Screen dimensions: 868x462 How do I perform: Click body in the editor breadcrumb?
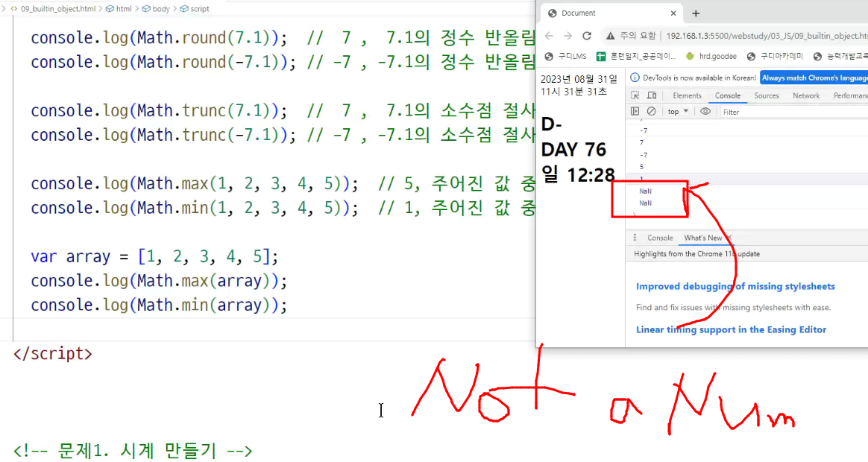156,9
